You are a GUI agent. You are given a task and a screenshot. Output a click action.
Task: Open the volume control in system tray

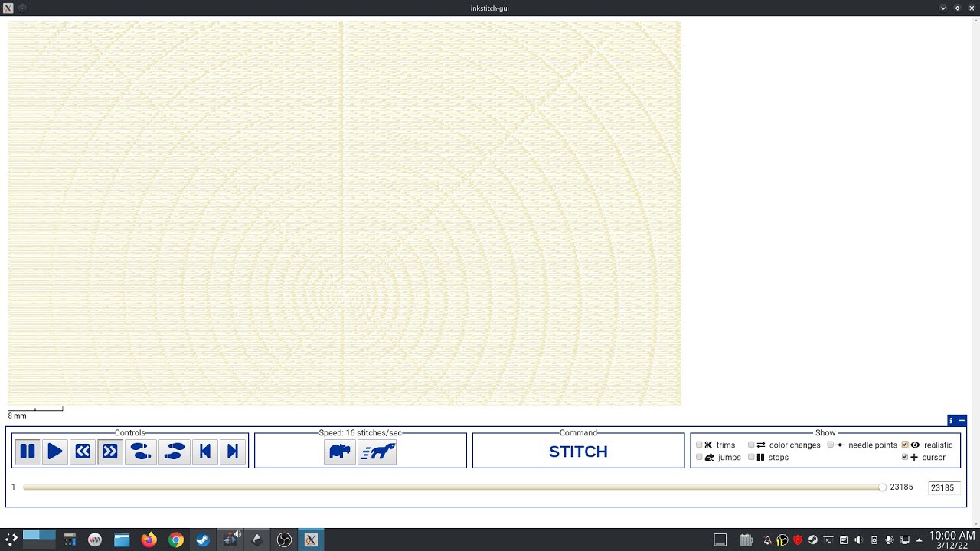click(x=858, y=540)
